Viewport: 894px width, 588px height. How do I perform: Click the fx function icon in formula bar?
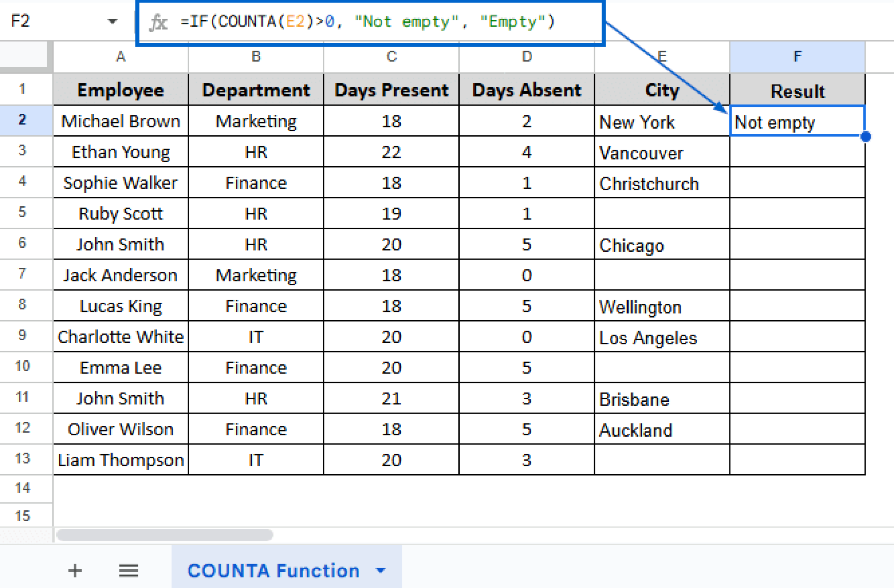160,22
